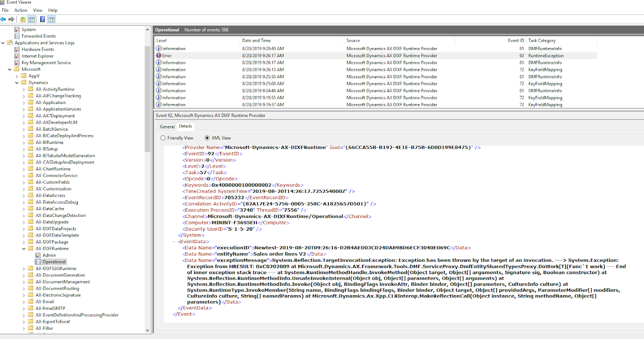Click the AX-BatchService folder icon
This screenshot has width=644, height=339.
point(31,129)
